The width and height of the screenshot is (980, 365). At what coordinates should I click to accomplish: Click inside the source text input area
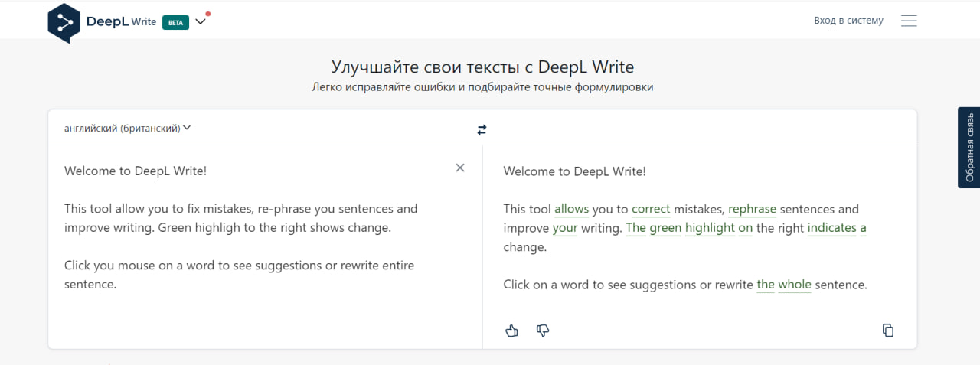point(260,314)
